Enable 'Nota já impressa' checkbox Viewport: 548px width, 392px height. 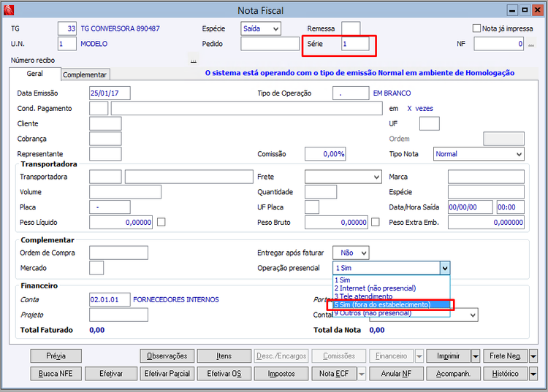click(x=476, y=28)
